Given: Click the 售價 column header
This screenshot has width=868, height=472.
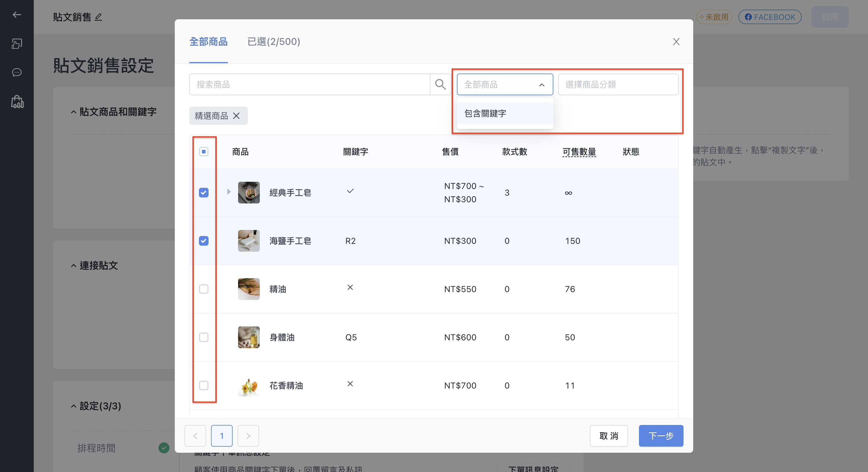Looking at the screenshot, I should point(450,152).
